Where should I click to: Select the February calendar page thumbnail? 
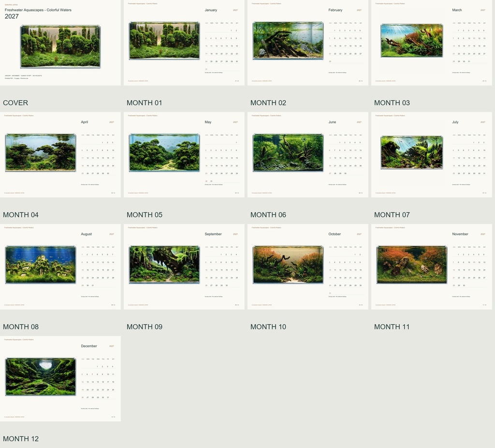pyautogui.click(x=308, y=43)
